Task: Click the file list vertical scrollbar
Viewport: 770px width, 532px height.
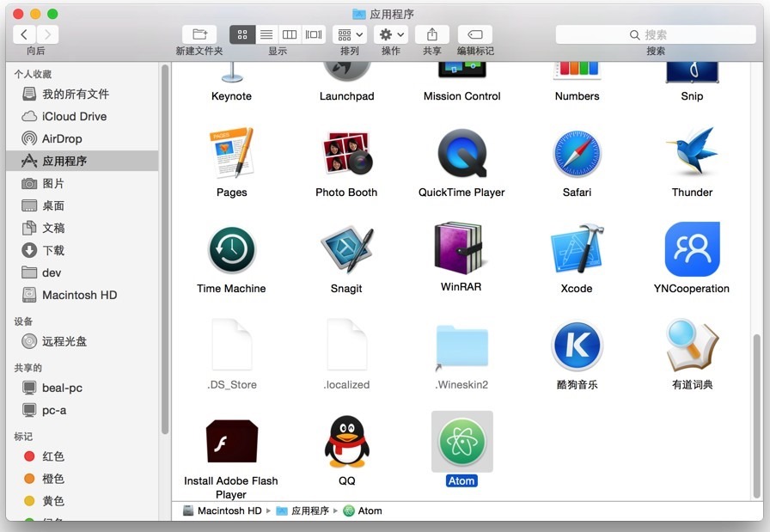Action: [x=757, y=416]
